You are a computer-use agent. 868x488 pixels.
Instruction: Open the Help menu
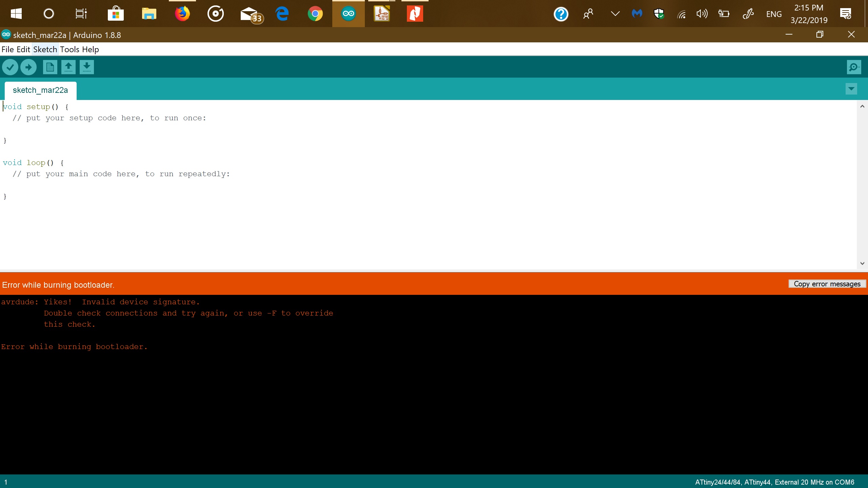pyautogui.click(x=91, y=49)
